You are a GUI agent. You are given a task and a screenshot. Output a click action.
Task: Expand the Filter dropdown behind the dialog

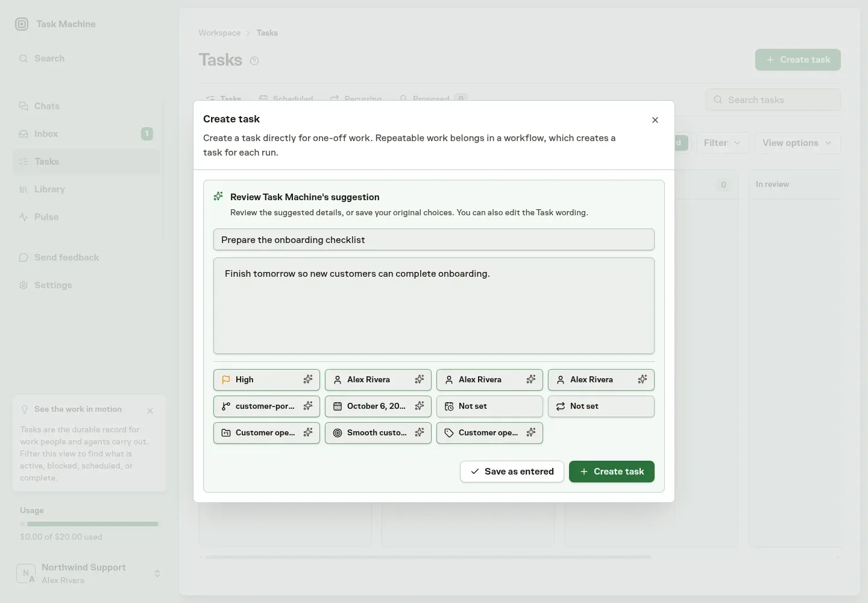(722, 143)
